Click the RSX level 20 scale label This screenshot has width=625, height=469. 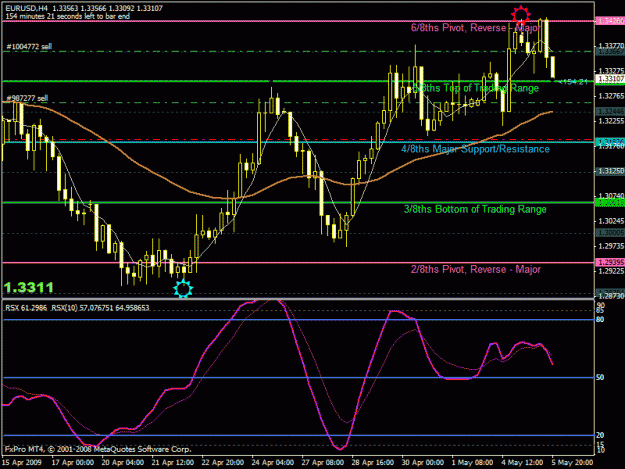[600, 435]
